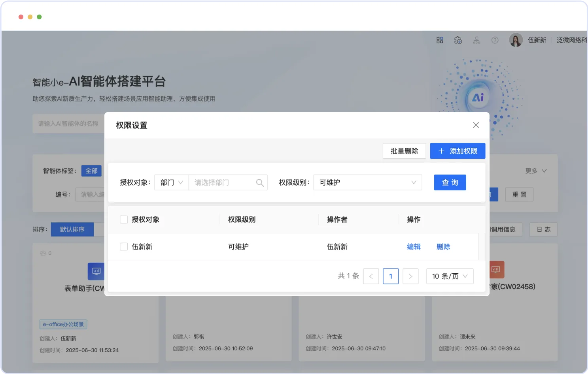Click the 权限级别 column header
The height and width of the screenshot is (374, 588).
click(242, 220)
